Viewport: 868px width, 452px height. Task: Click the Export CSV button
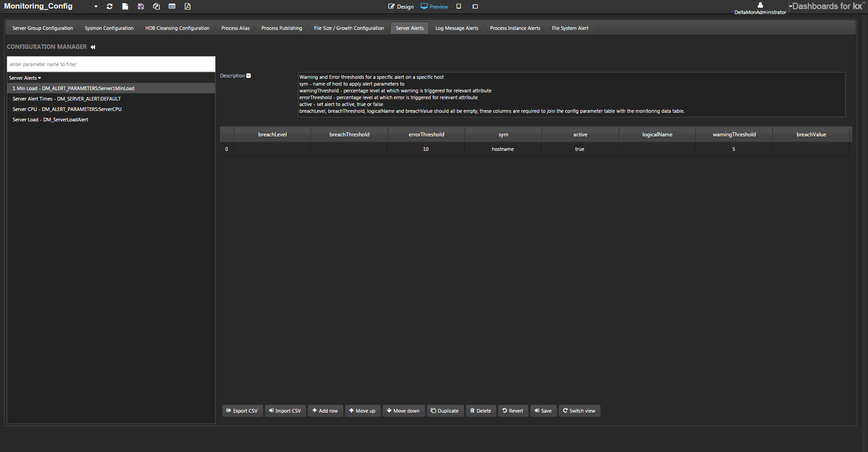(x=242, y=411)
